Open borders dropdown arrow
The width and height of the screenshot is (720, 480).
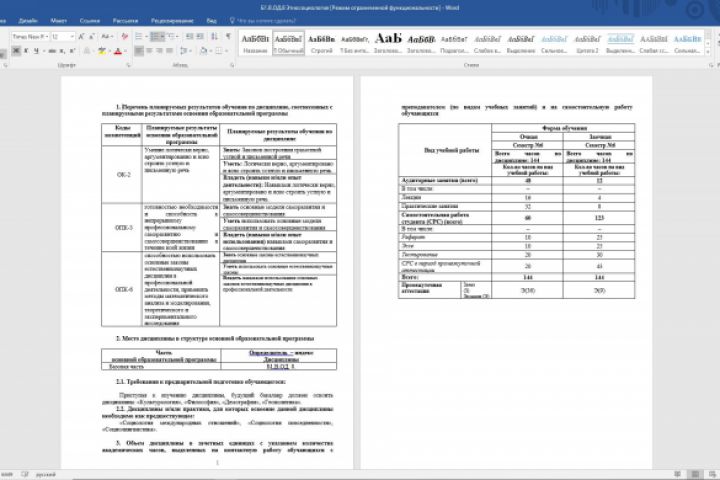(x=225, y=51)
